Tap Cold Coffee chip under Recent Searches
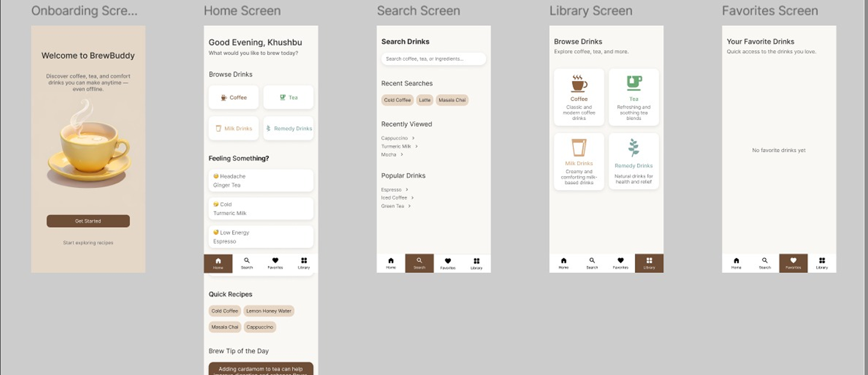This screenshot has width=868, height=375. [397, 100]
